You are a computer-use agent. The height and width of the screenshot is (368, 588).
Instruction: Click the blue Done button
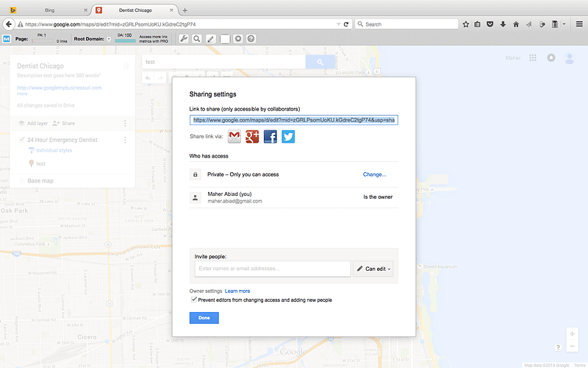(204, 318)
